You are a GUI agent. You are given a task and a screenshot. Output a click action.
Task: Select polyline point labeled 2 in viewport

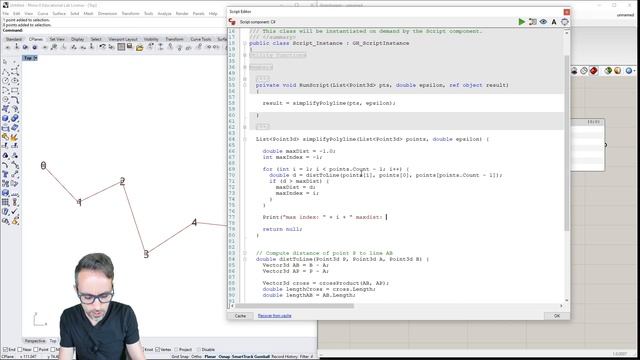tap(122, 182)
